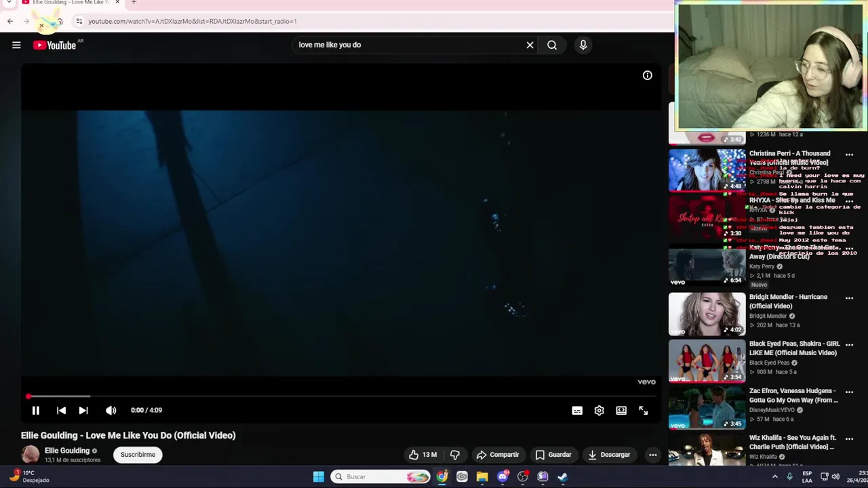The height and width of the screenshot is (488, 868).
Task: Like the video with 13 M likes
Action: (x=423, y=455)
